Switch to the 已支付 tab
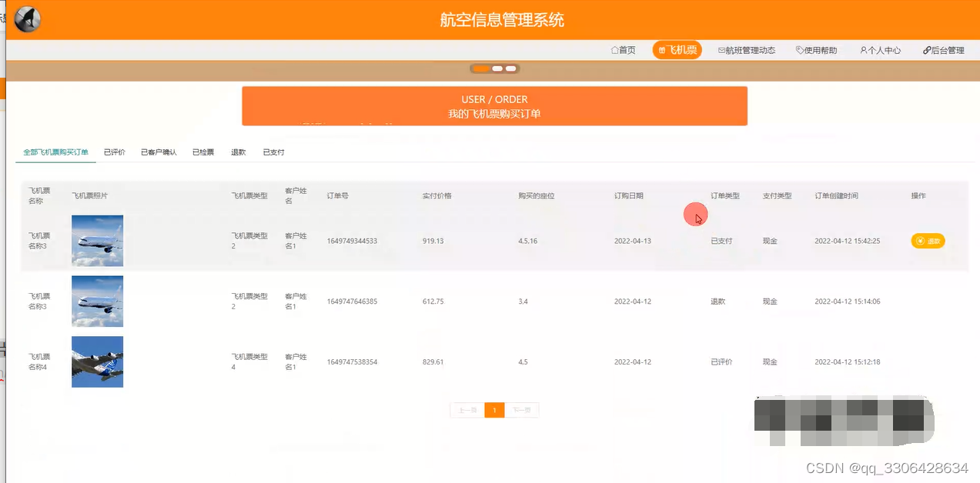980x483 pixels. pos(273,152)
